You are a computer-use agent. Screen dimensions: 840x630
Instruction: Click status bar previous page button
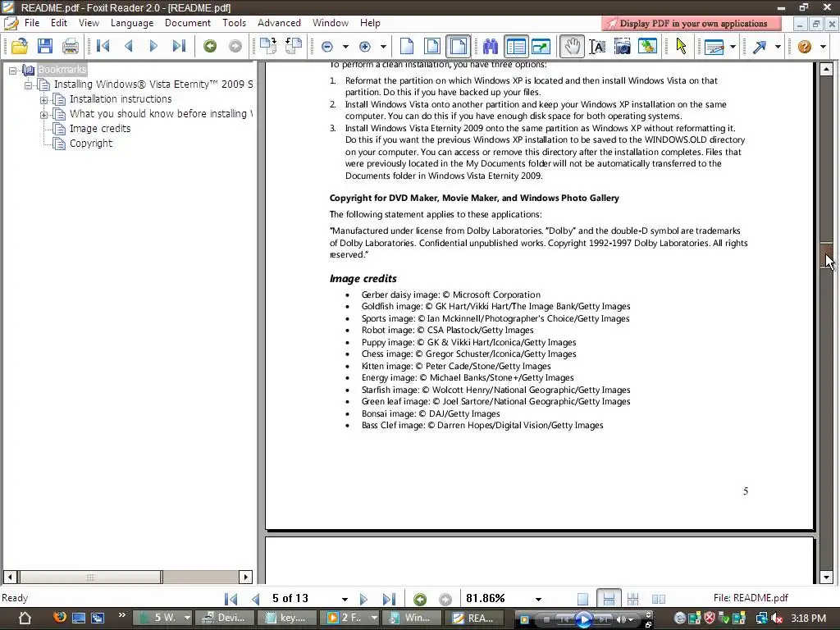tap(256, 599)
